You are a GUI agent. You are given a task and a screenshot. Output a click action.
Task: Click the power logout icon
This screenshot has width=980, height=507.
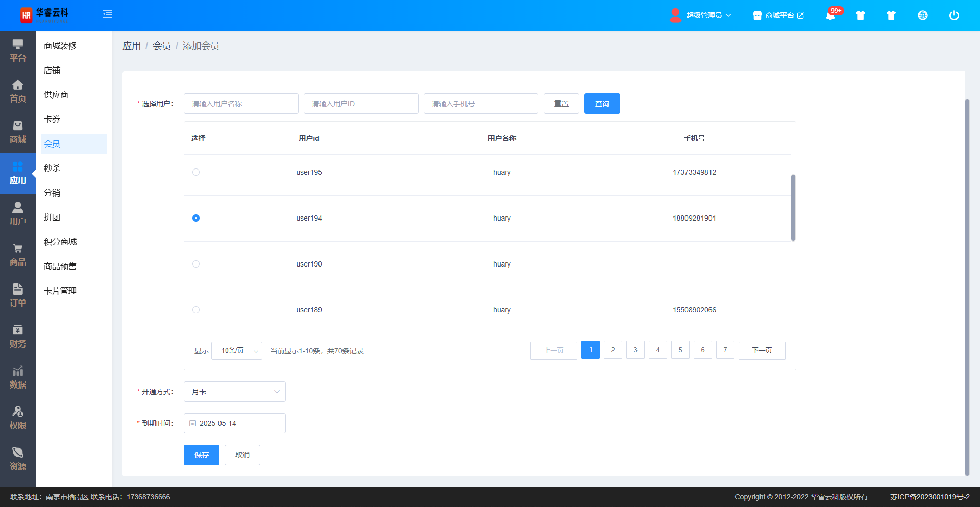click(x=953, y=15)
